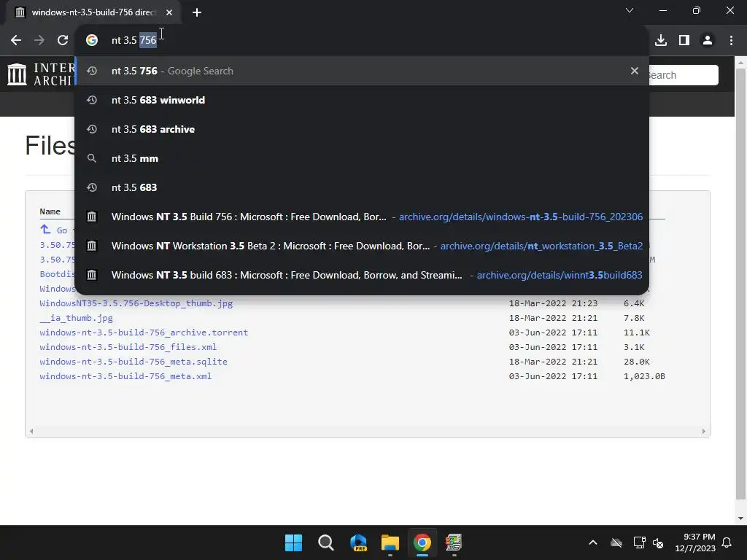This screenshot has height=560, width=747.
Task: Open 'Windows NT Workstation 3.5 Beta 2' suggestion
Action: pos(362,246)
